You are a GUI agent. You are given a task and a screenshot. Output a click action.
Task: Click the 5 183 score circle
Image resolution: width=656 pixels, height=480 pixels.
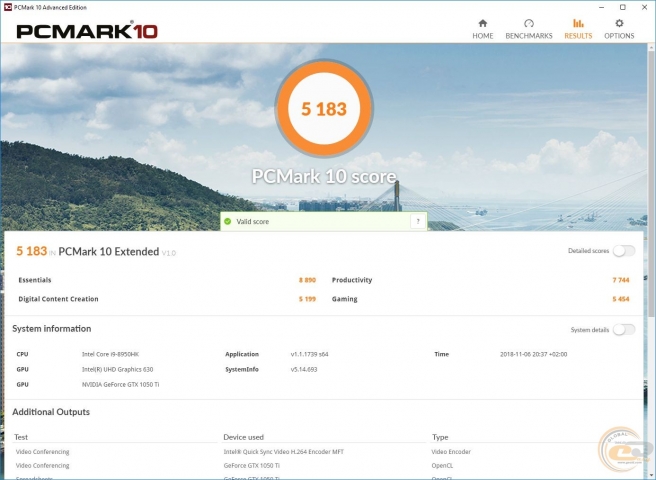(x=324, y=109)
